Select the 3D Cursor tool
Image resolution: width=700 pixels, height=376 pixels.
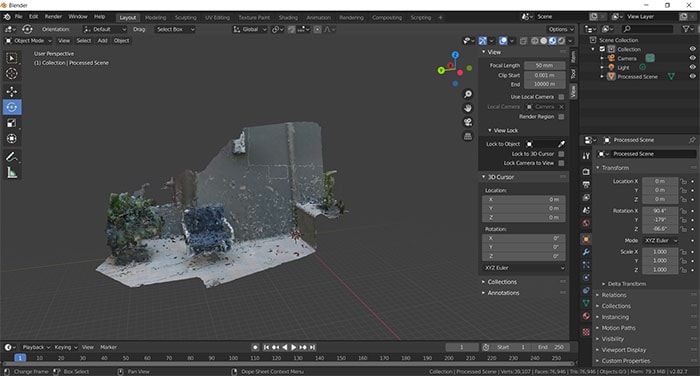12,74
